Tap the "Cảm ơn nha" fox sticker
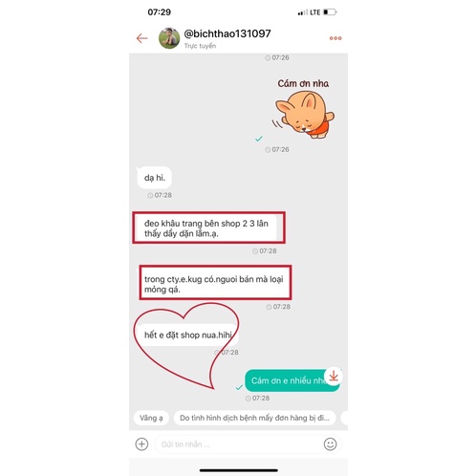Screen dimensions: 476x476 (x=304, y=108)
